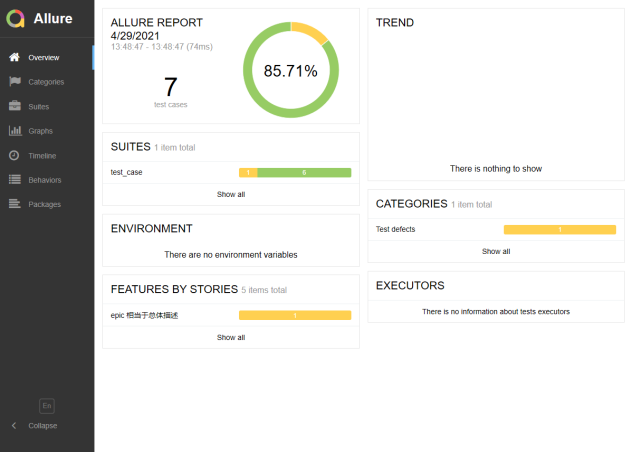Open the Suites tab
Screen dimensions: 632x452
coord(47,106)
